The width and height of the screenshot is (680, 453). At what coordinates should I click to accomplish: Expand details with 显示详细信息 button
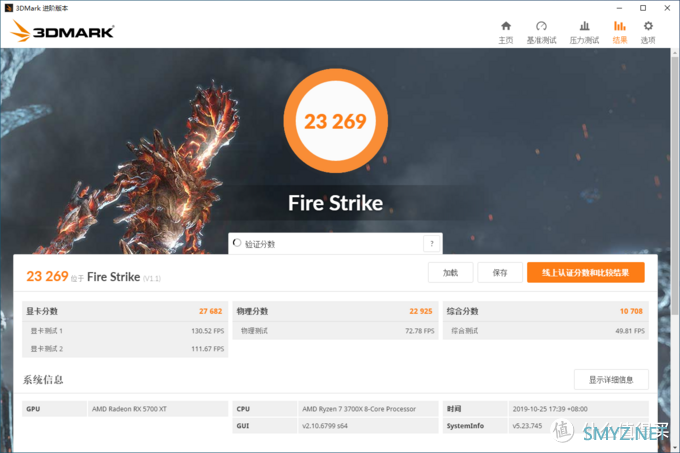pos(610,379)
